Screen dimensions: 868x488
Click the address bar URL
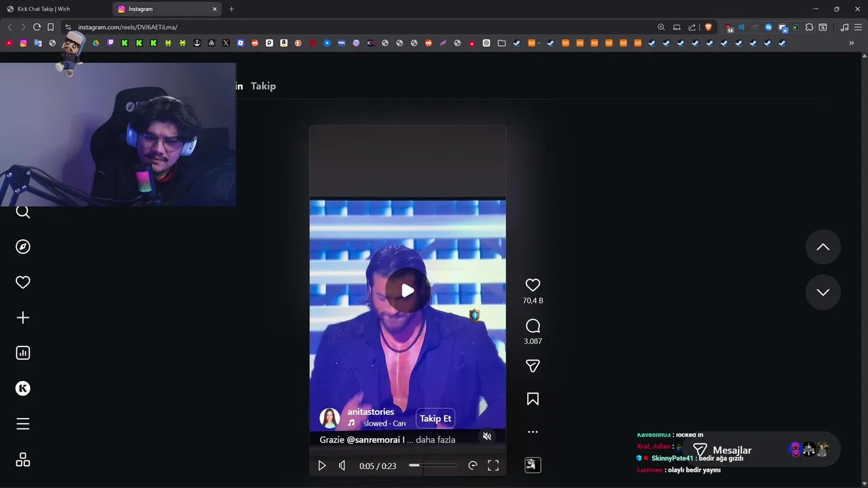click(x=127, y=27)
